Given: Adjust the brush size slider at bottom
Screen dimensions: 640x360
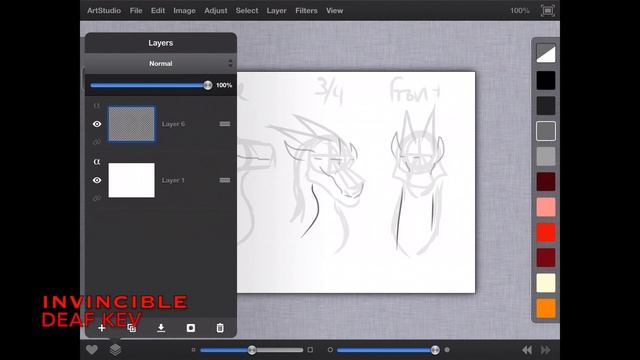Looking at the screenshot, I should (252, 350).
